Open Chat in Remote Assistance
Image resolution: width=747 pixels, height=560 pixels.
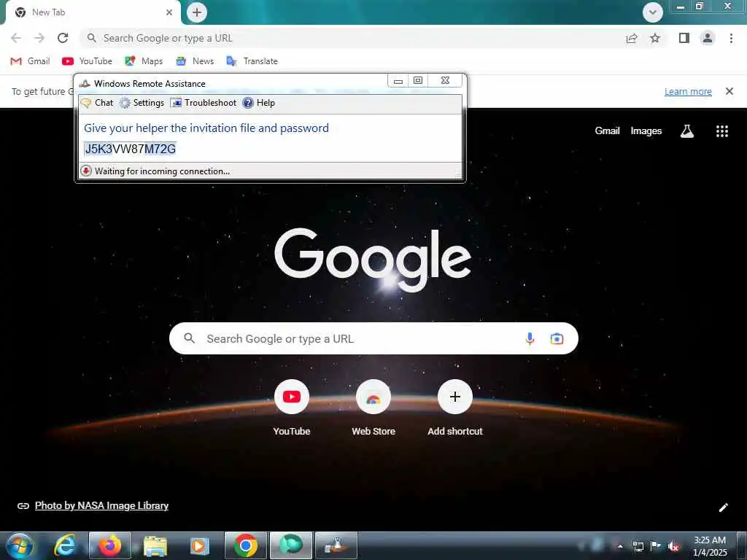(x=97, y=103)
